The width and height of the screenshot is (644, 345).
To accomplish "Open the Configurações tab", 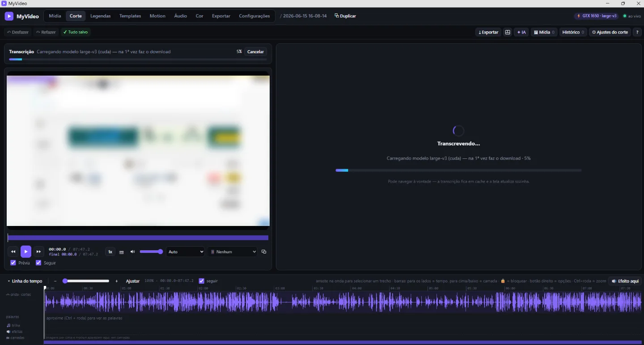I will pyautogui.click(x=254, y=16).
